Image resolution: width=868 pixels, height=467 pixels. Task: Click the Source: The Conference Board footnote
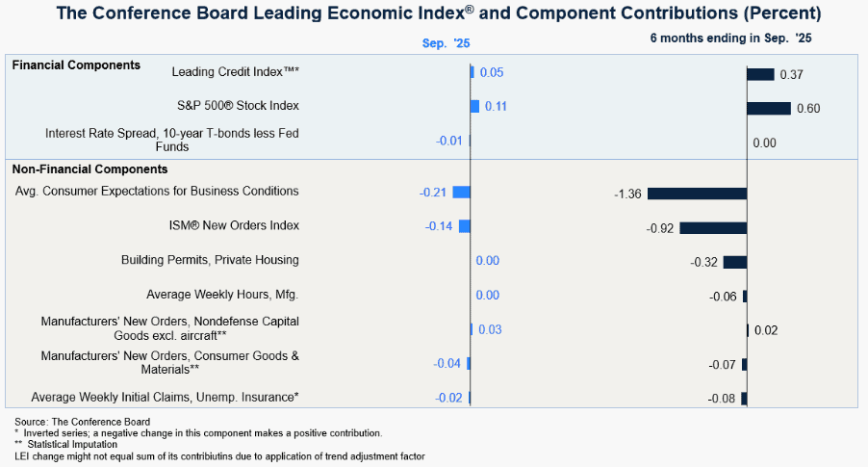pos(83,422)
